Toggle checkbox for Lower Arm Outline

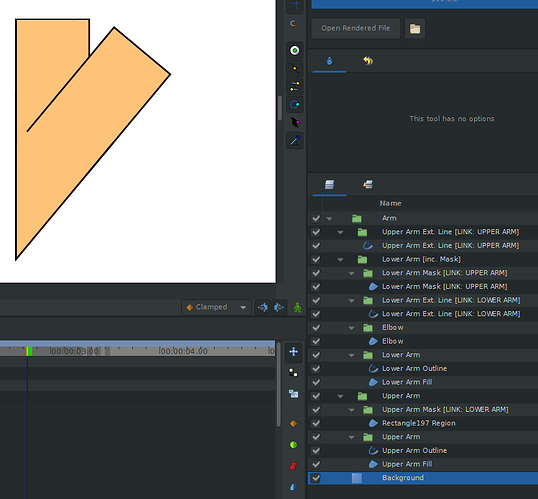coord(316,369)
